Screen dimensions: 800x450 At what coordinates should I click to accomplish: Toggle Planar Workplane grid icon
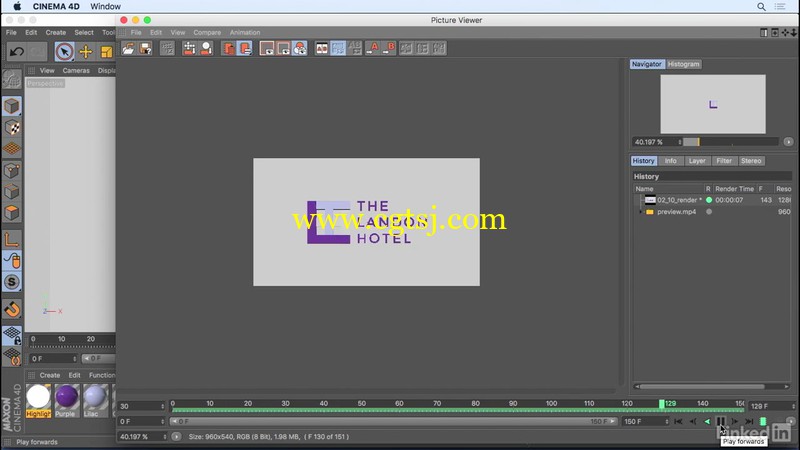tap(12, 356)
